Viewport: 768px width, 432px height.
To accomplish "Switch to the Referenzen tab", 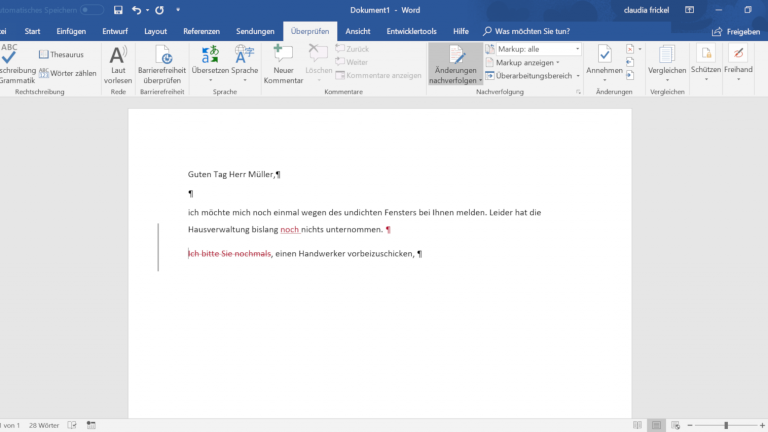I will [x=201, y=31].
